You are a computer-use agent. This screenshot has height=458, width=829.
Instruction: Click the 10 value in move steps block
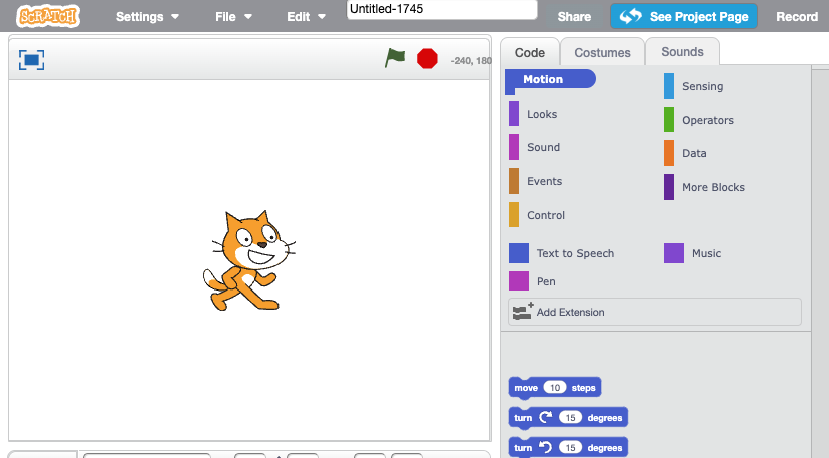pos(555,388)
